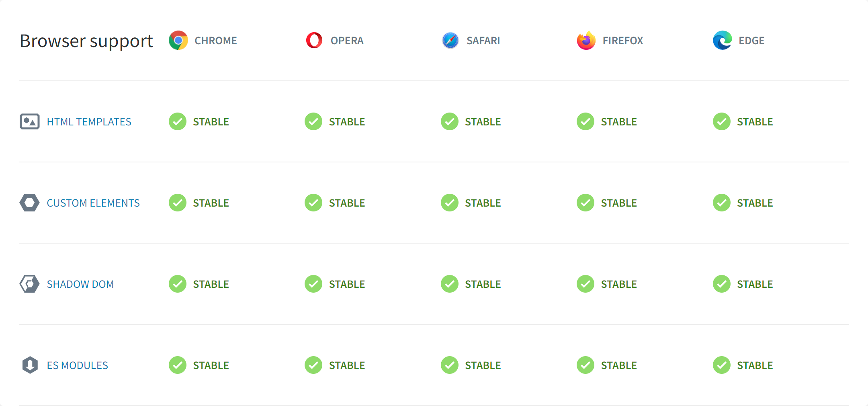Click the Custom Elements hexagon icon
The height and width of the screenshot is (406, 868).
[30, 203]
